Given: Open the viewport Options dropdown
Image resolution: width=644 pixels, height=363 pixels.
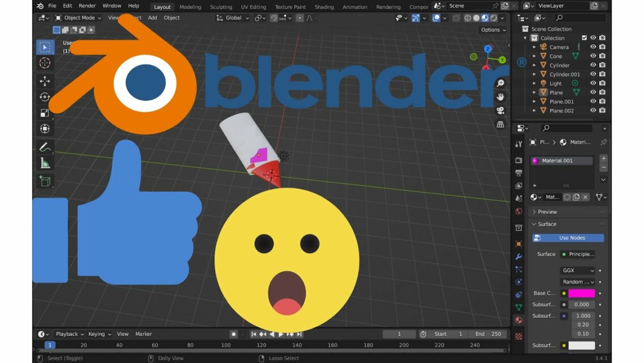Looking at the screenshot, I should pyautogui.click(x=493, y=29).
